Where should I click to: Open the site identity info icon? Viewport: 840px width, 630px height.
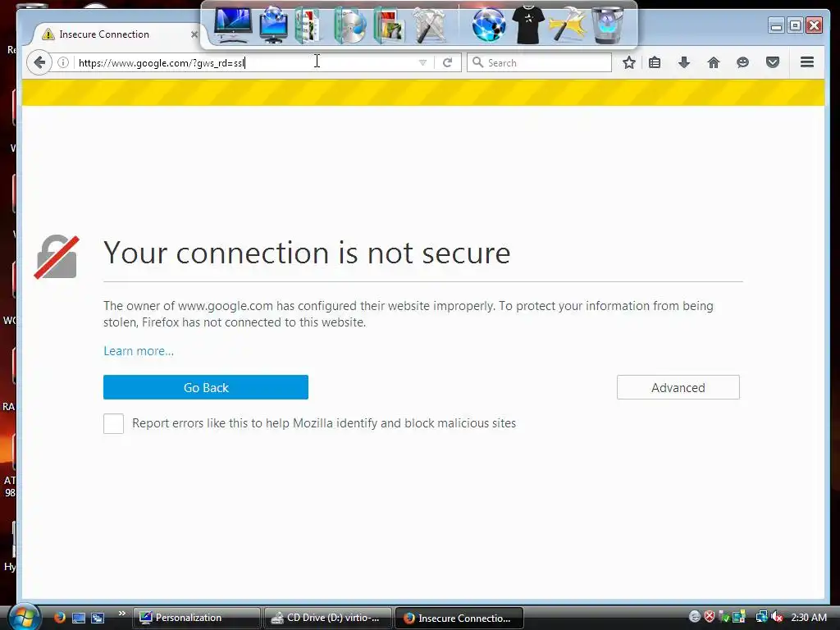tap(63, 62)
